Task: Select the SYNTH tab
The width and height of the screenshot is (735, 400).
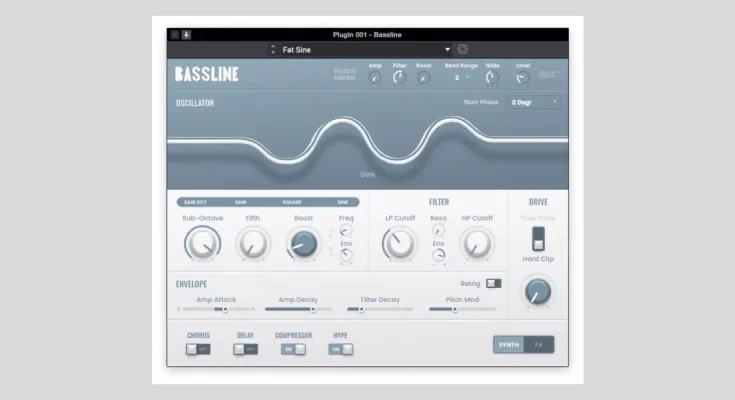Action: click(x=509, y=344)
